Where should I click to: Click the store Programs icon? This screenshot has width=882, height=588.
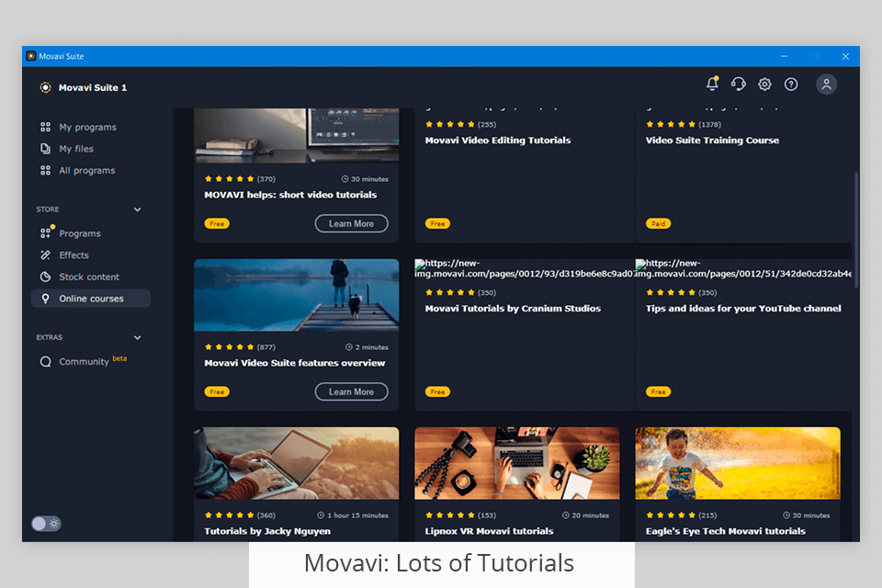[x=46, y=232]
